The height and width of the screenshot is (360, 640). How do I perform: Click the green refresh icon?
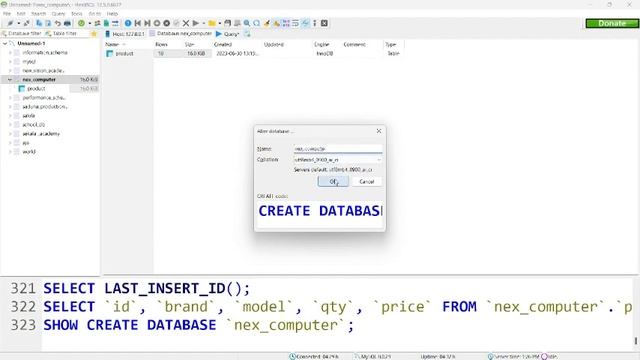(81, 23)
